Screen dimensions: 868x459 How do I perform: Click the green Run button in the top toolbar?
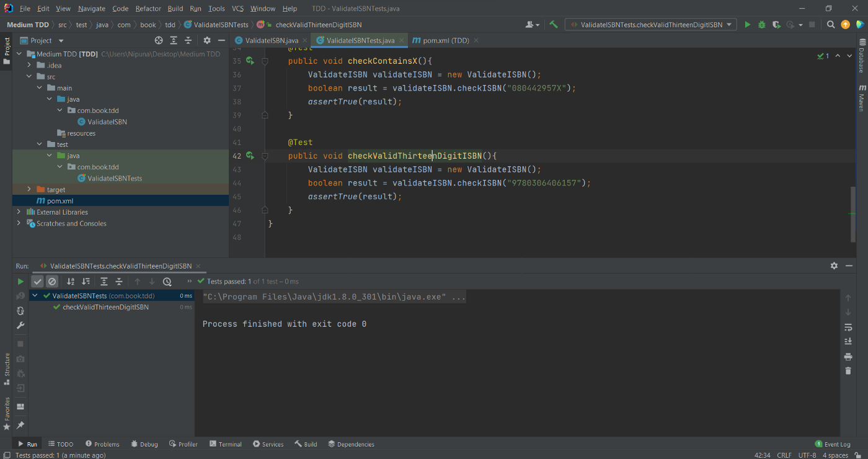747,25
